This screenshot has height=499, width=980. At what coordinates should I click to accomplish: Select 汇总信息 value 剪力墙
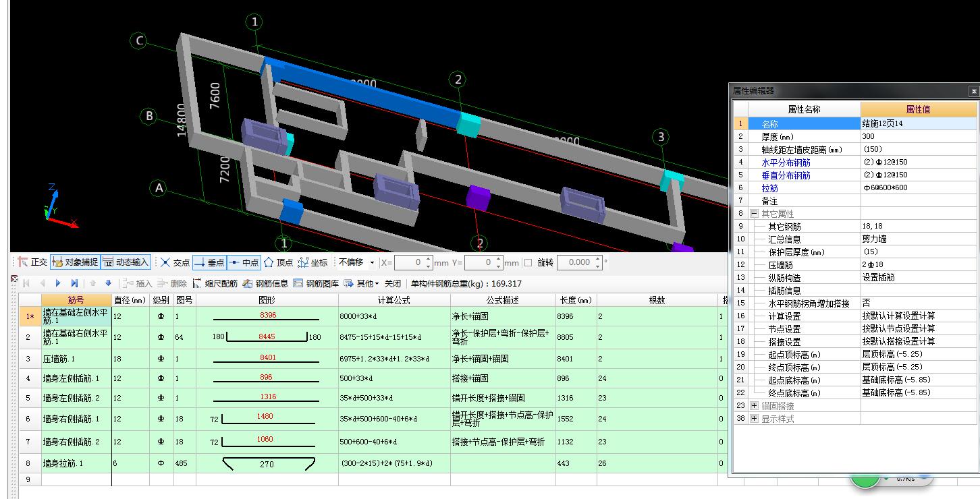click(x=919, y=239)
